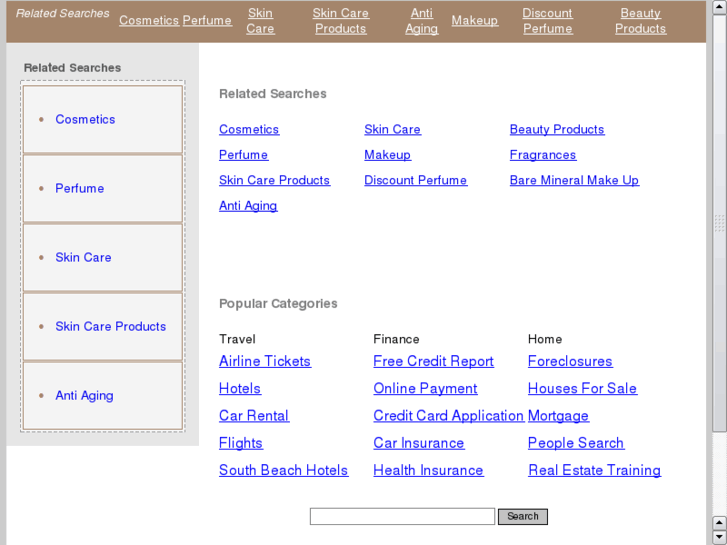The height and width of the screenshot is (545, 727).
Task: Open Houses For Sale link
Action: pos(582,389)
